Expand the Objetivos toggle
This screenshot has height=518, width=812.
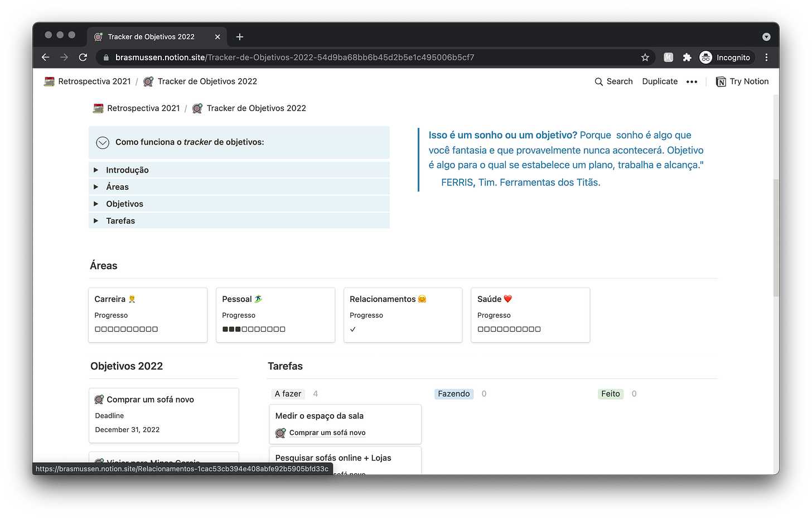[x=96, y=204]
